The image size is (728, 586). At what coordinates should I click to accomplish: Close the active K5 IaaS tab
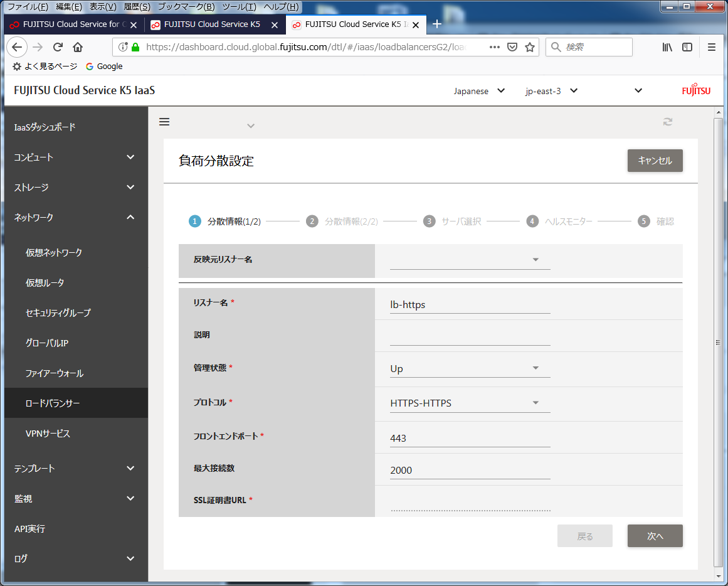coord(416,25)
